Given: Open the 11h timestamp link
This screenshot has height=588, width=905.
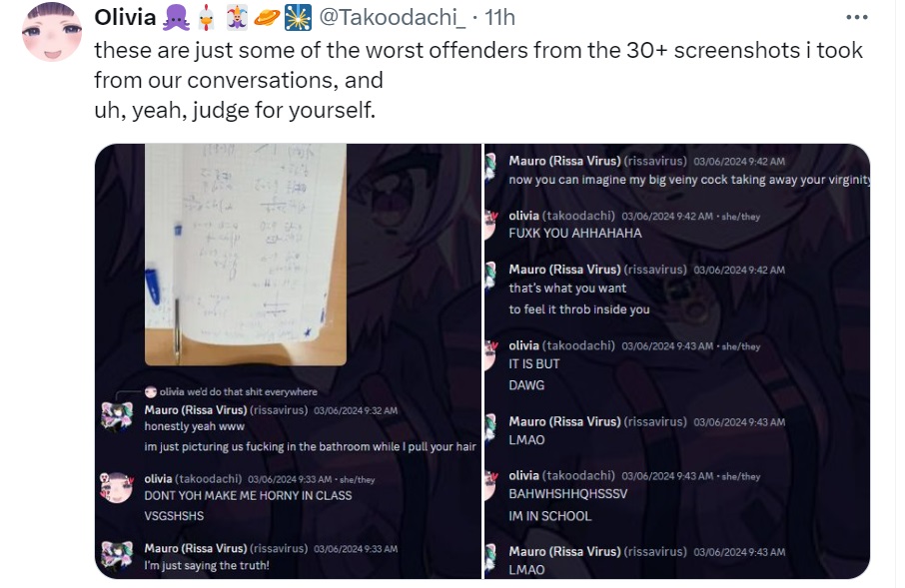Looking at the screenshot, I should pyautogui.click(x=499, y=17).
